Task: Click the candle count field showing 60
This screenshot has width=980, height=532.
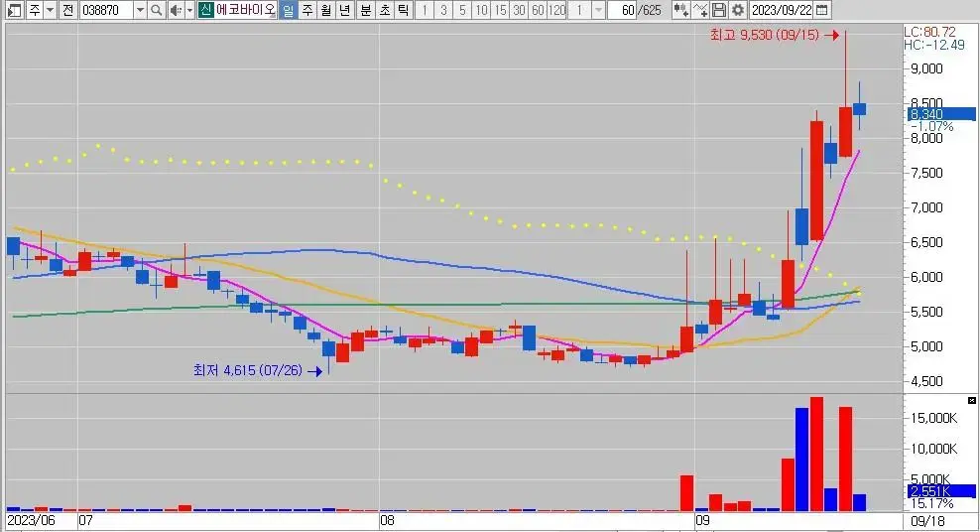Action: [x=623, y=10]
